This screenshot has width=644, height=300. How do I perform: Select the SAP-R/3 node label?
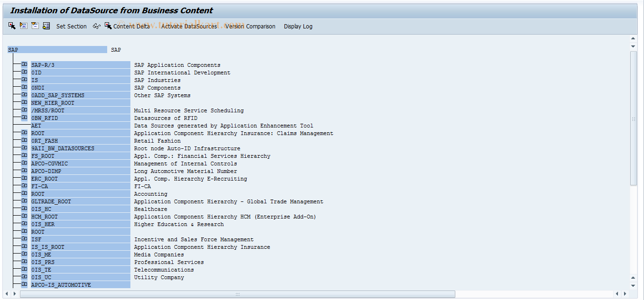pyautogui.click(x=80, y=65)
